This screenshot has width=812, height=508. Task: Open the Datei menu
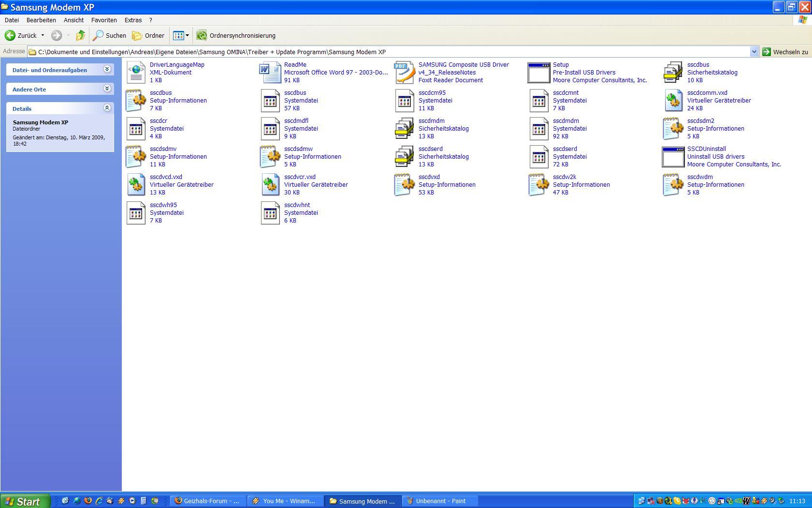click(x=12, y=20)
